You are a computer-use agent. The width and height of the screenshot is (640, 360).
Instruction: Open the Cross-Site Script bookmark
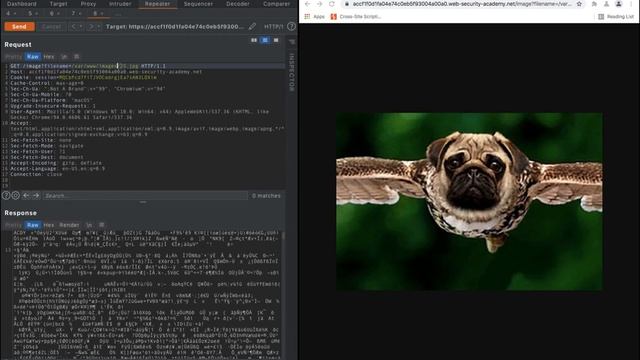pos(356,17)
